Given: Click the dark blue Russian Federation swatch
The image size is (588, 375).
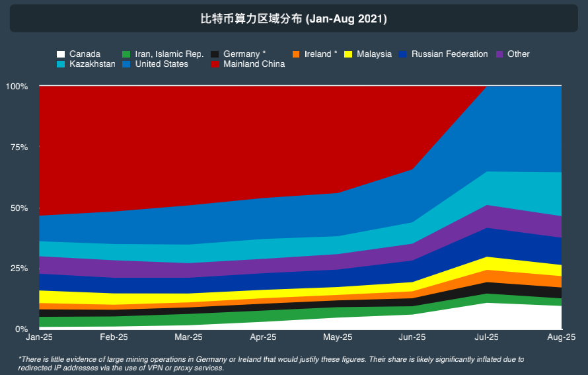Looking at the screenshot, I should [402, 54].
